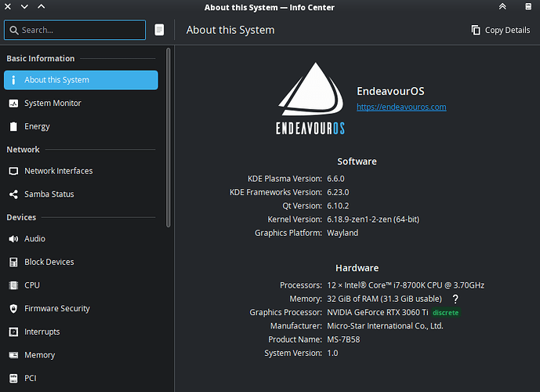Click the KDE Plasma Version value 6.6.0
The height and width of the screenshot is (392, 540).
click(x=335, y=179)
